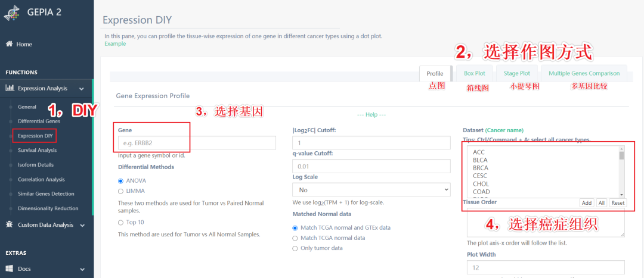Expand the Docs menu chevron

[82, 270]
